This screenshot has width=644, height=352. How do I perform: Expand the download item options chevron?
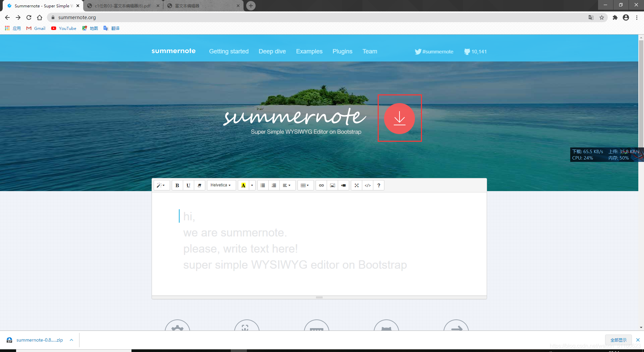(71, 340)
